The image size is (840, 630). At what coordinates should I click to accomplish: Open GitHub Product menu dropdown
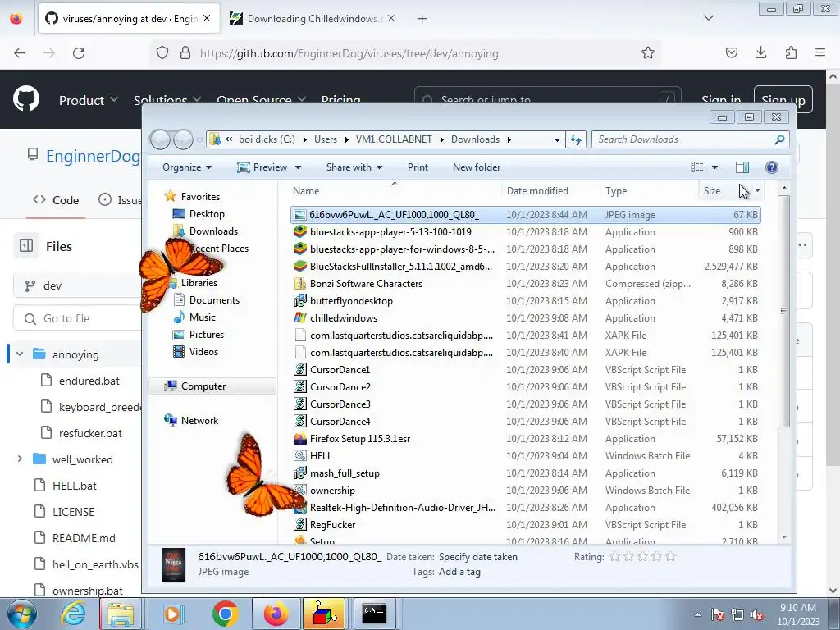89,100
